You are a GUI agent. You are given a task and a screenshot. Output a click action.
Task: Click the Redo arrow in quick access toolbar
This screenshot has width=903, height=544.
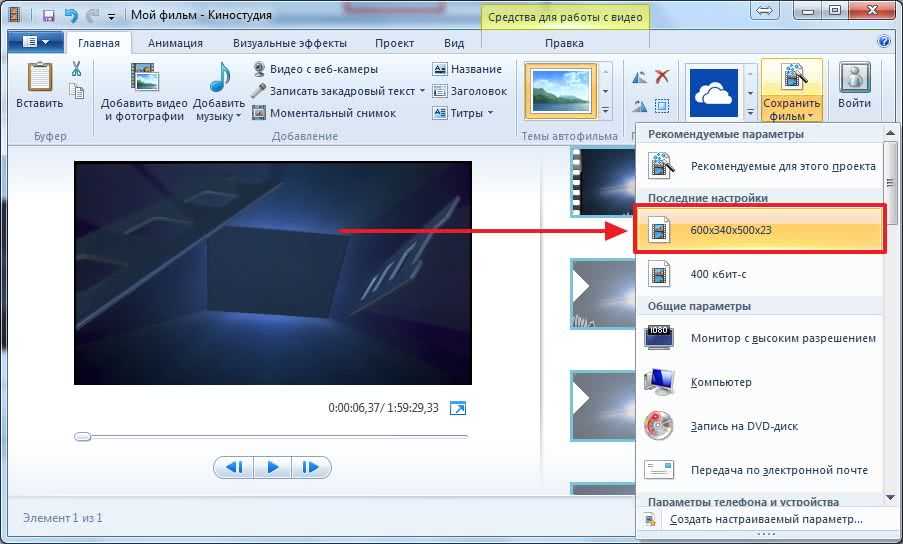pyautogui.click(x=92, y=15)
